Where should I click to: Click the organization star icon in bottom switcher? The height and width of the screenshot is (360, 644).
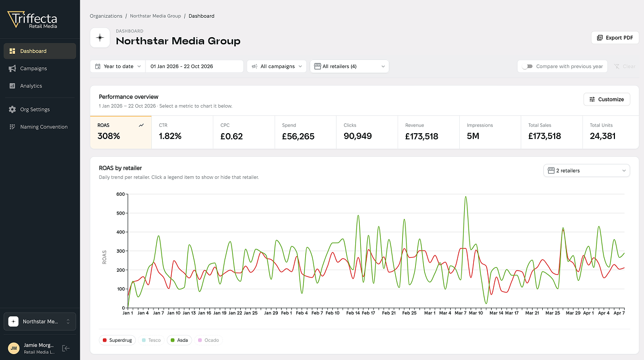pyautogui.click(x=13, y=322)
